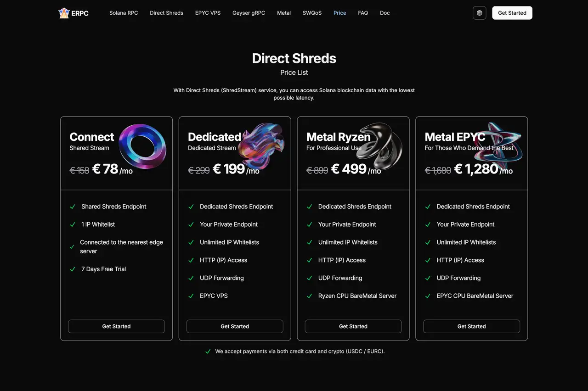The width and height of the screenshot is (588, 391).
Task: Open the Doc link in navigation
Action: point(385,13)
